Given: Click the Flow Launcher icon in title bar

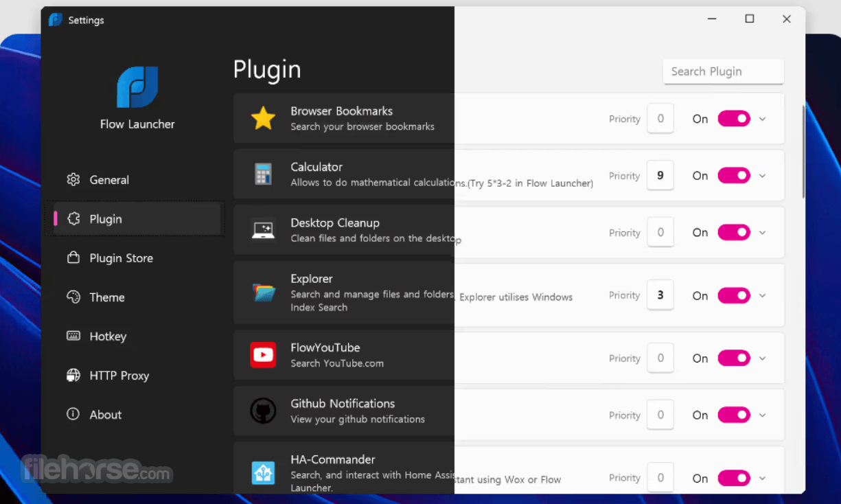Looking at the screenshot, I should click(x=56, y=20).
